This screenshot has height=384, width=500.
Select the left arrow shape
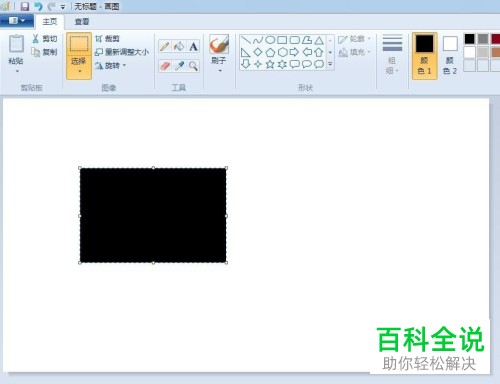coord(307,52)
